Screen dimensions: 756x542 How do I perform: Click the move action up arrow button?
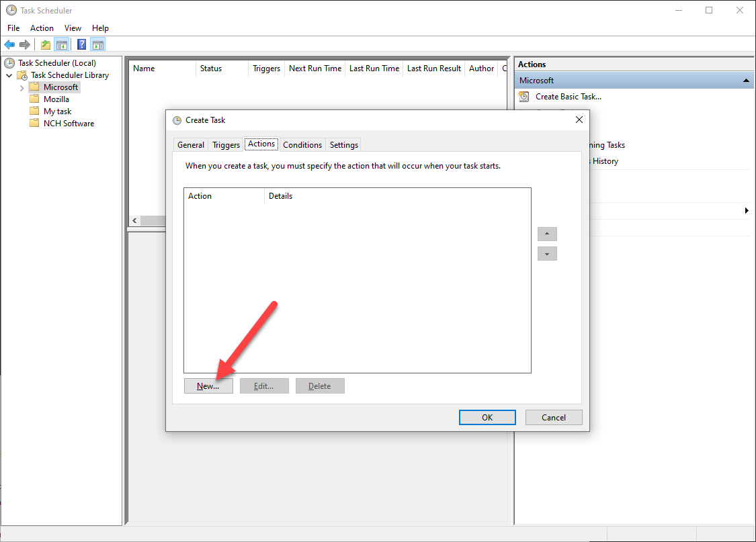tap(547, 234)
